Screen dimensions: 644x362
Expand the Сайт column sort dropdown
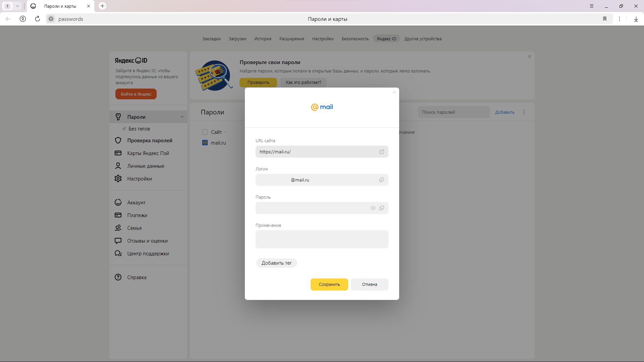225,132
